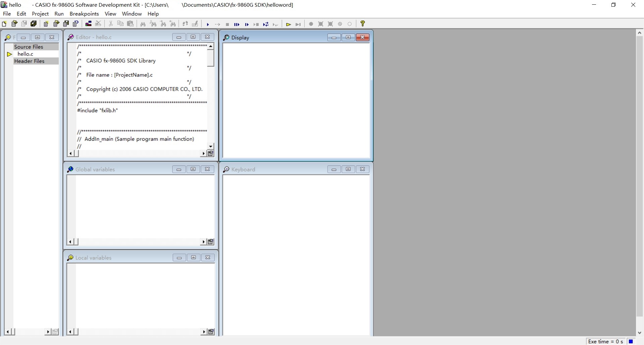Open the Window menu
The image size is (644, 345).
click(x=132, y=14)
